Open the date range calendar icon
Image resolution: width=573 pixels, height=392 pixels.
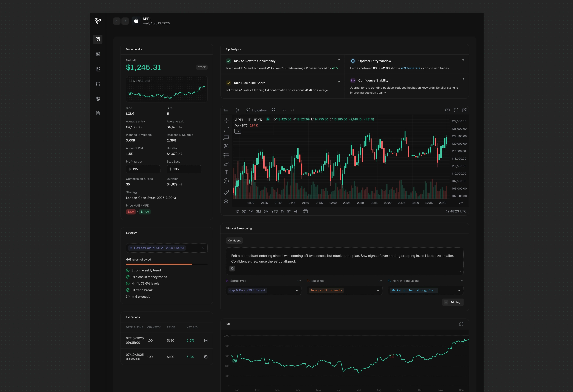(305, 211)
